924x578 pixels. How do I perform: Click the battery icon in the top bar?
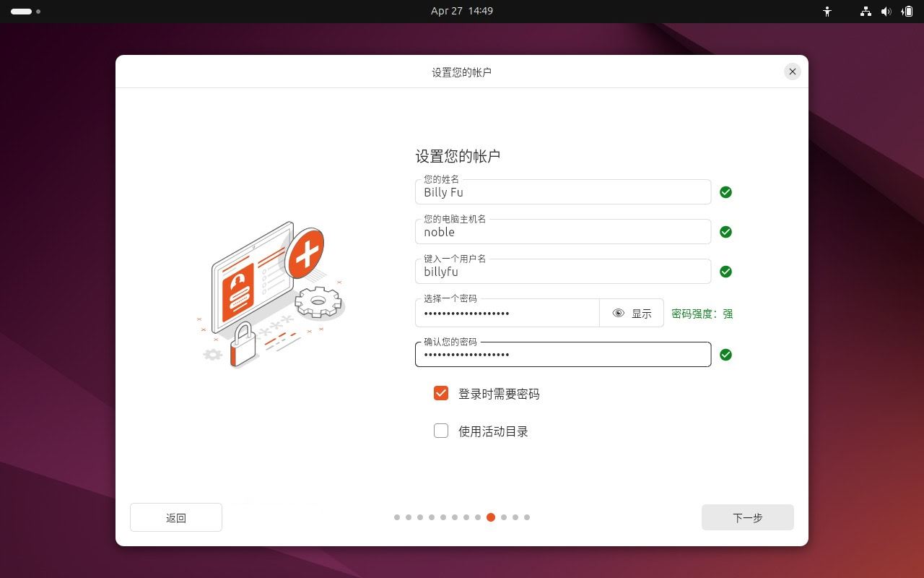[x=907, y=12]
